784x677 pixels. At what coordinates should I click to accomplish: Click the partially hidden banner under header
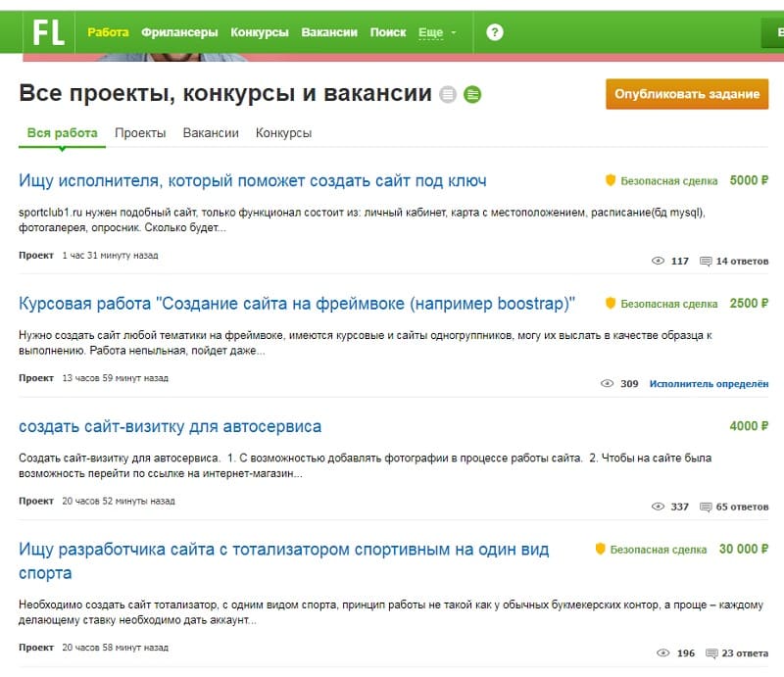pos(403,58)
